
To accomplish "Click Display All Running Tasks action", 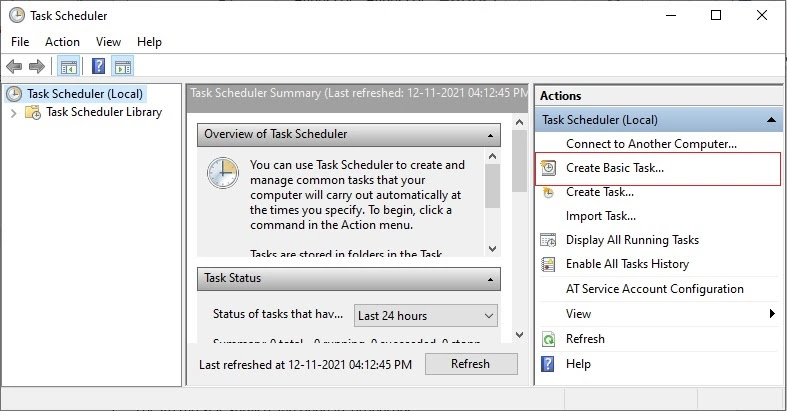I will 632,240.
